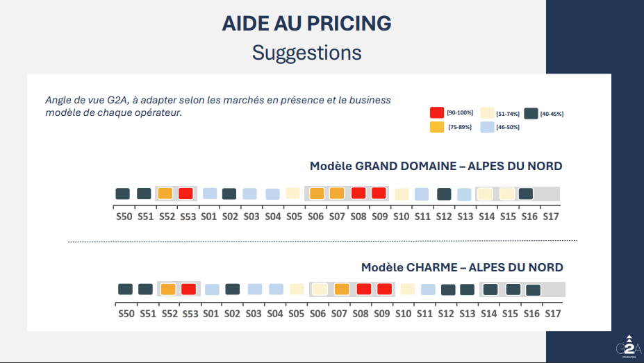This screenshot has height=363, width=644.
Task: Click the S10 label on Grand Domaine timeline
Action: [x=401, y=217]
